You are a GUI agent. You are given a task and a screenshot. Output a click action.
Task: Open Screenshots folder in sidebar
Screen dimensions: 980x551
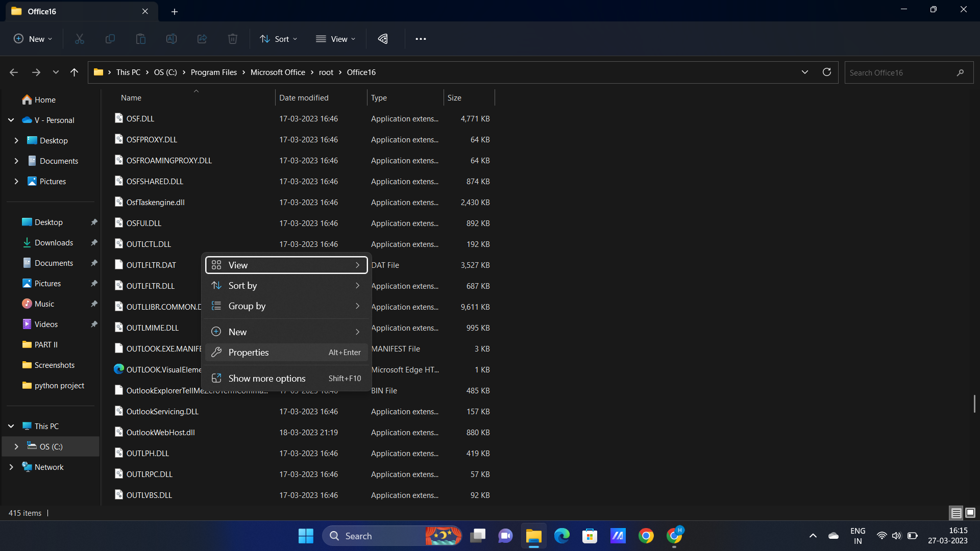[54, 365]
